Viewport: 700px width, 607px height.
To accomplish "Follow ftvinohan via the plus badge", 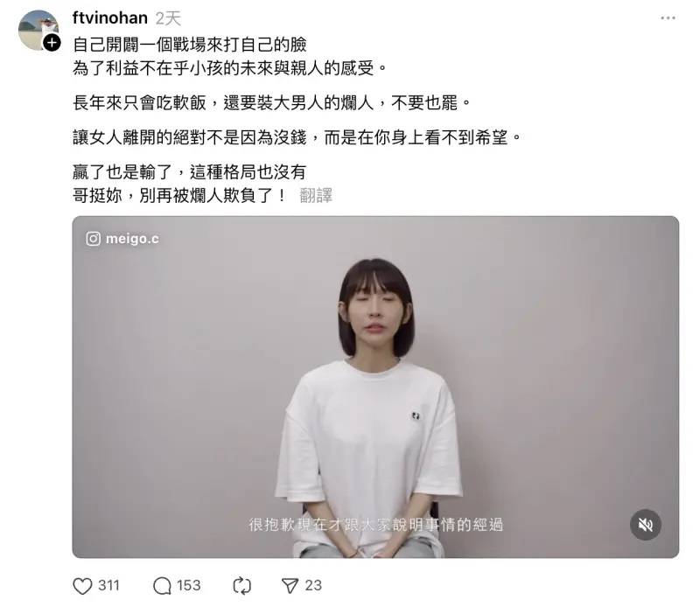I will 52,43.
